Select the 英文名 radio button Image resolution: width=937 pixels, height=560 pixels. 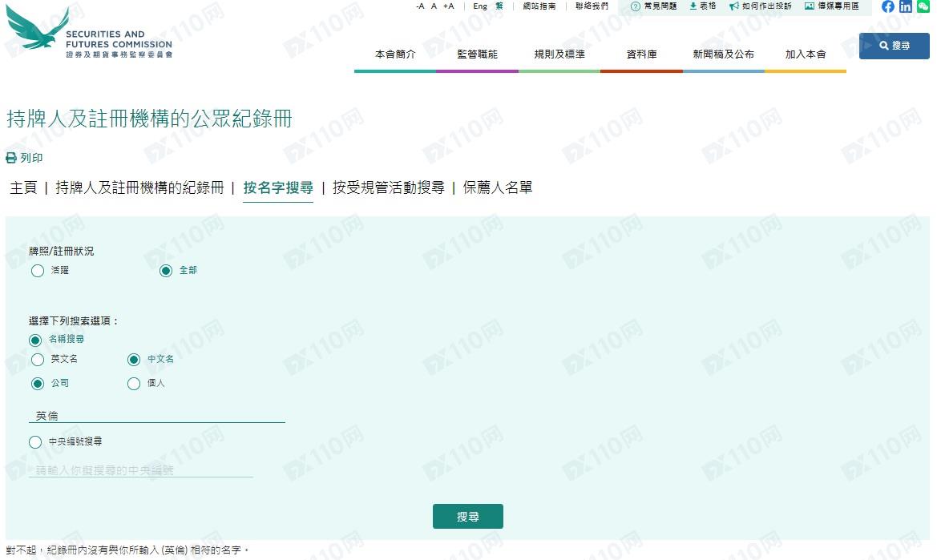[38, 360]
